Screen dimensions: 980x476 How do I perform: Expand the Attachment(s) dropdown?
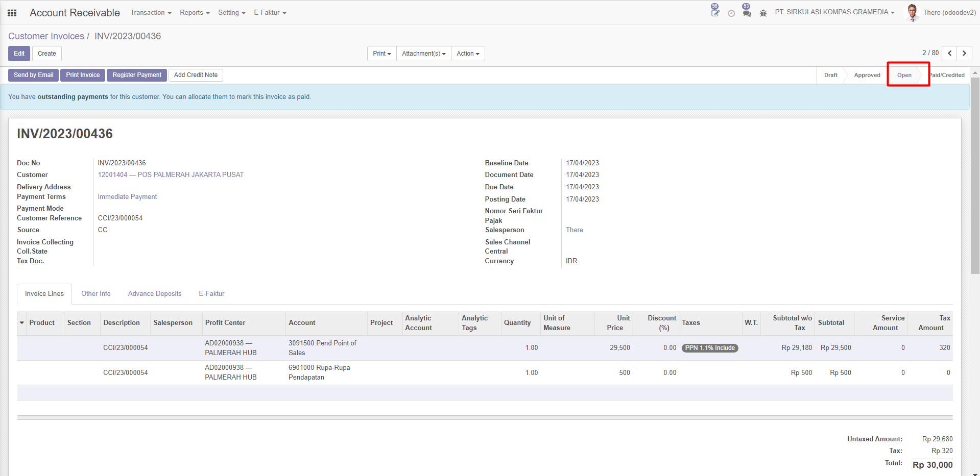(424, 54)
